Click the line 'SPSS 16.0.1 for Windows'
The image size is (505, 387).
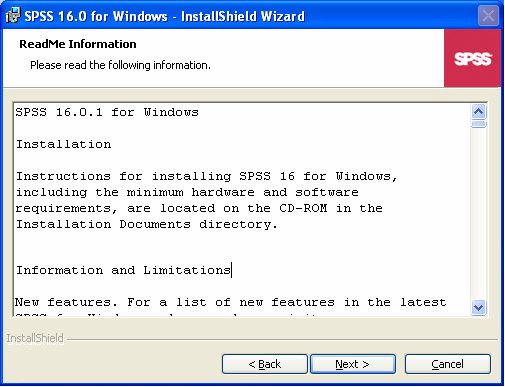107,112
